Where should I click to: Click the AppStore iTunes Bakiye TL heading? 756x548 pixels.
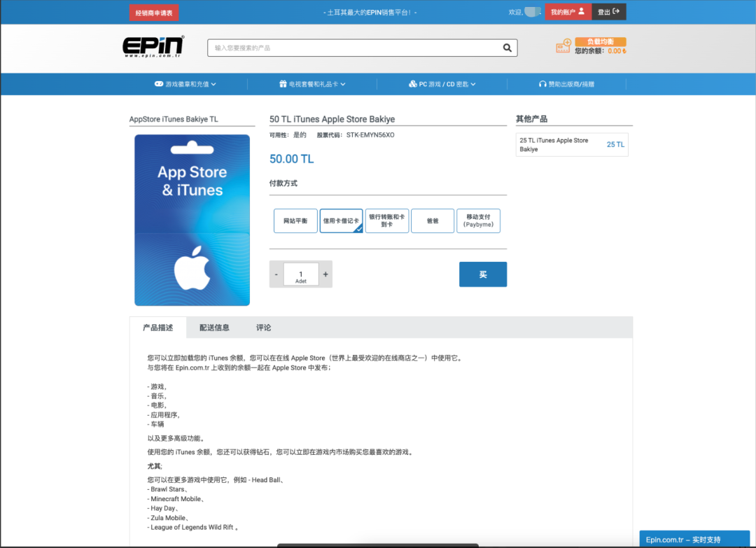[x=174, y=119]
